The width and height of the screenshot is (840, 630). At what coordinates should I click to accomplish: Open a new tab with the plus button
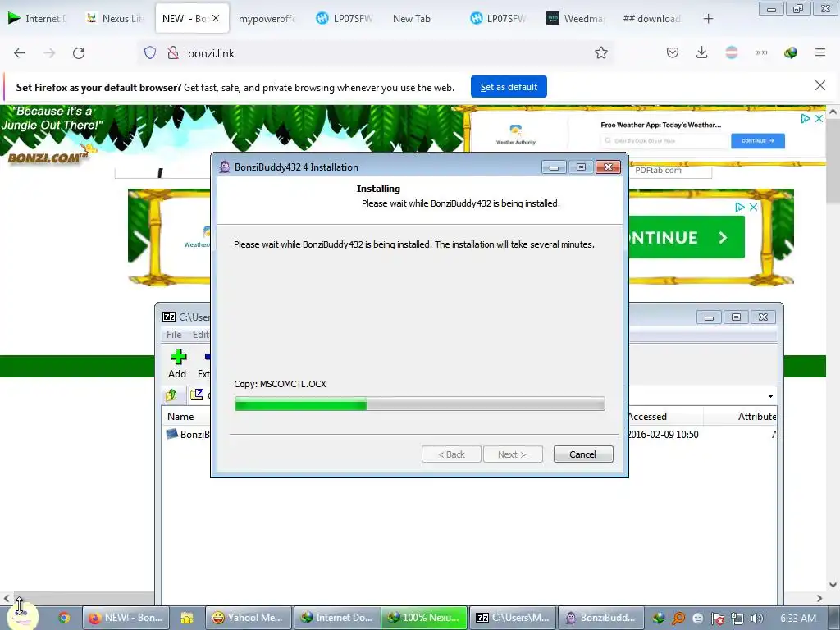click(x=708, y=19)
